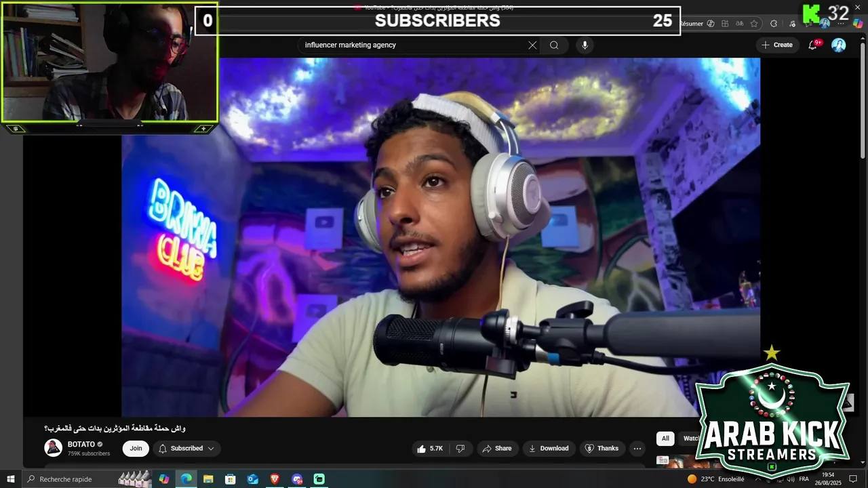Click the video player to pause
This screenshot has height=488, width=868.
point(441,237)
